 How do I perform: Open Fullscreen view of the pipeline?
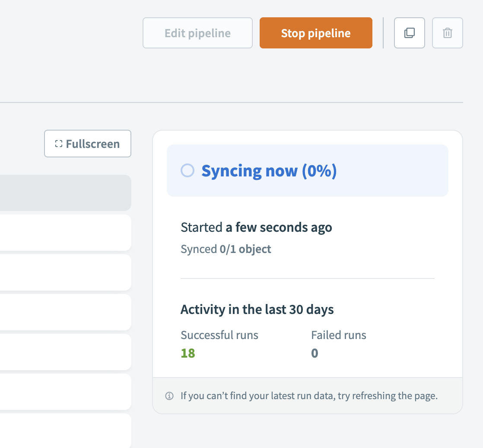pos(87,144)
